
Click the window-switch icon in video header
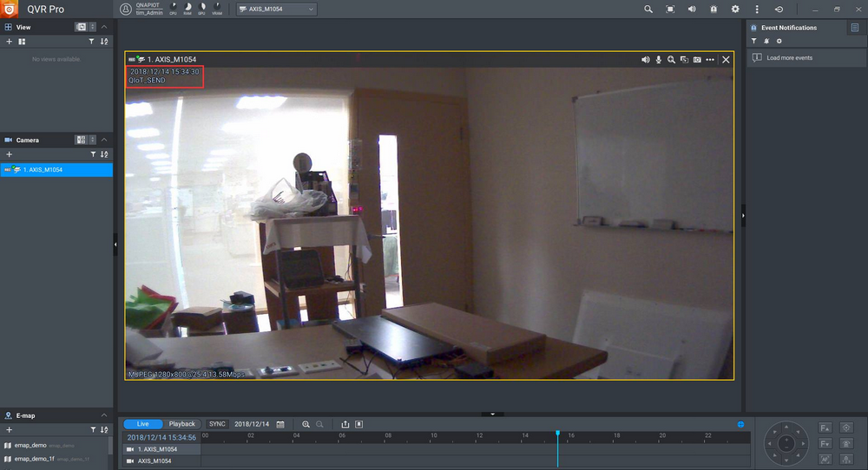coord(684,59)
